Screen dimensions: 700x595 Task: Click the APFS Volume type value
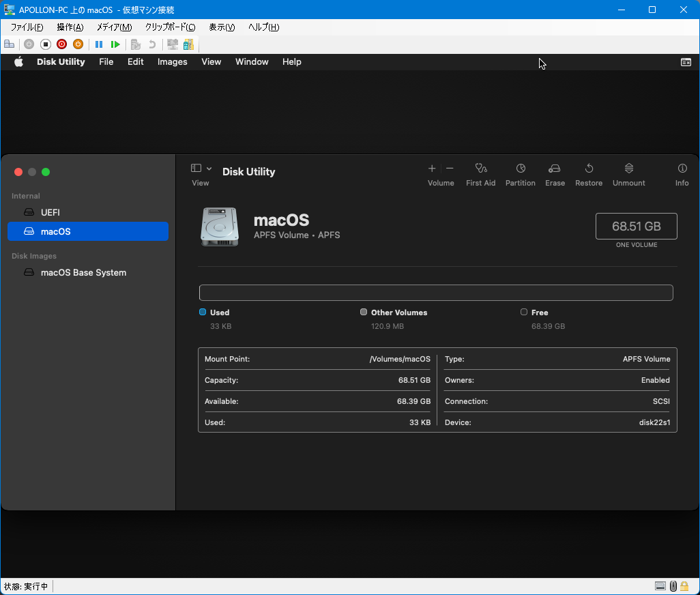click(x=646, y=359)
